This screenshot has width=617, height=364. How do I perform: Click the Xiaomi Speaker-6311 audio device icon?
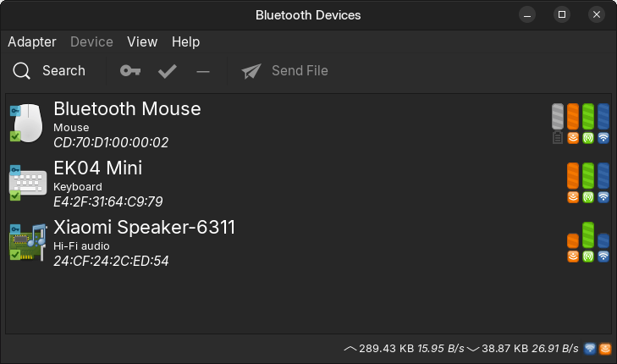pyautogui.click(x=27, y=241)
